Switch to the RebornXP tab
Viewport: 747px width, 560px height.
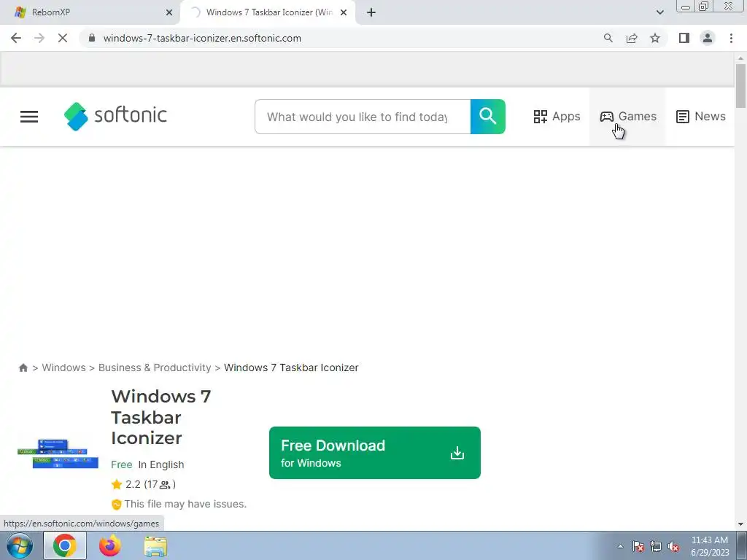click(90, 12)
